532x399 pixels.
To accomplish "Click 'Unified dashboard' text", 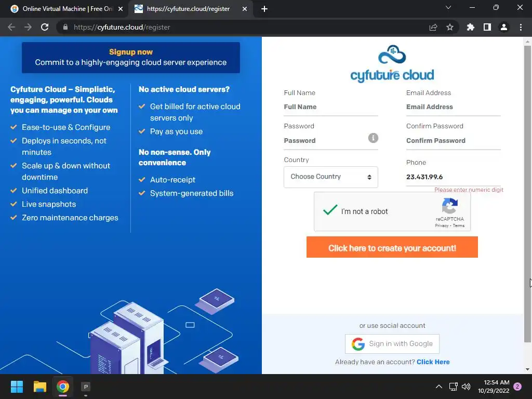I will [55, 191].
